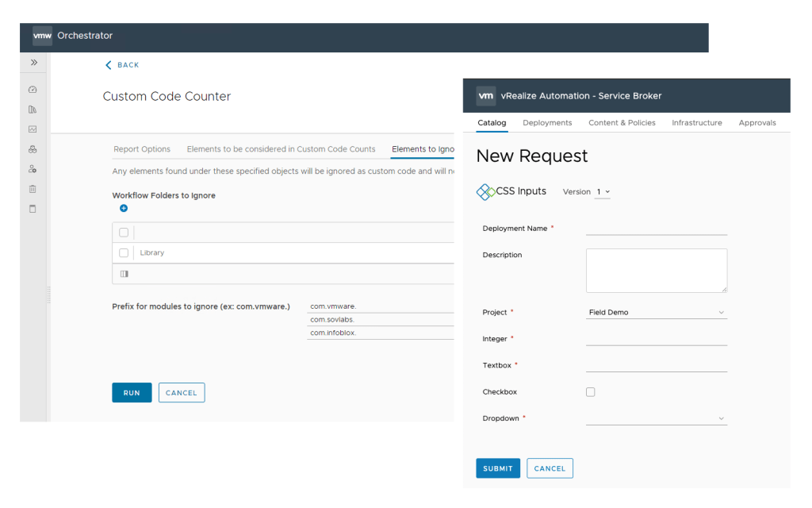Open the Library books icon in sidebar
812x508 pixels.
33,110
